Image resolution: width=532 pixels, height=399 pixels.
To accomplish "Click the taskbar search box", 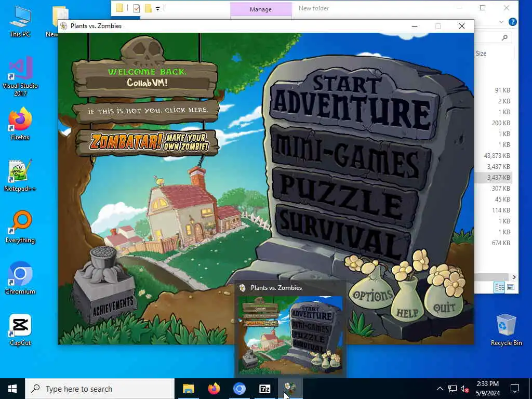I will click(100, 389).
